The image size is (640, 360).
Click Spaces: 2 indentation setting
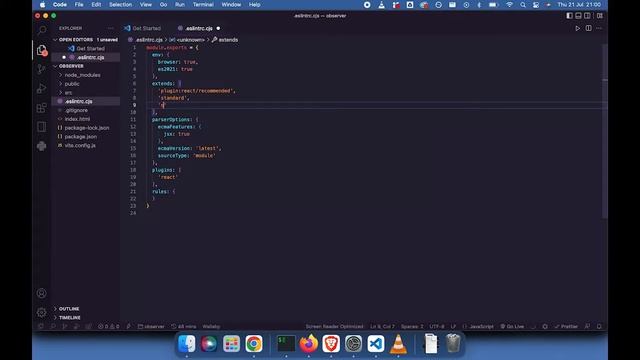412,327
